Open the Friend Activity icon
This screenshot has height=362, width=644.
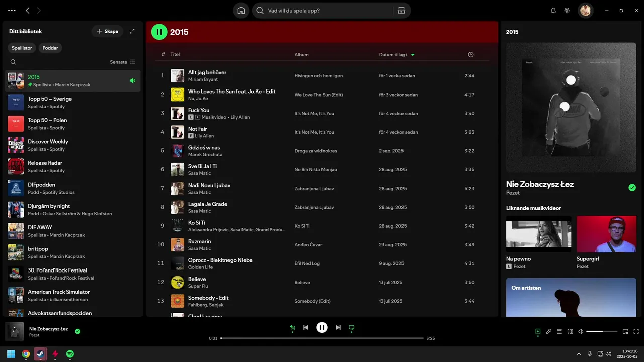tap(567, 10)
